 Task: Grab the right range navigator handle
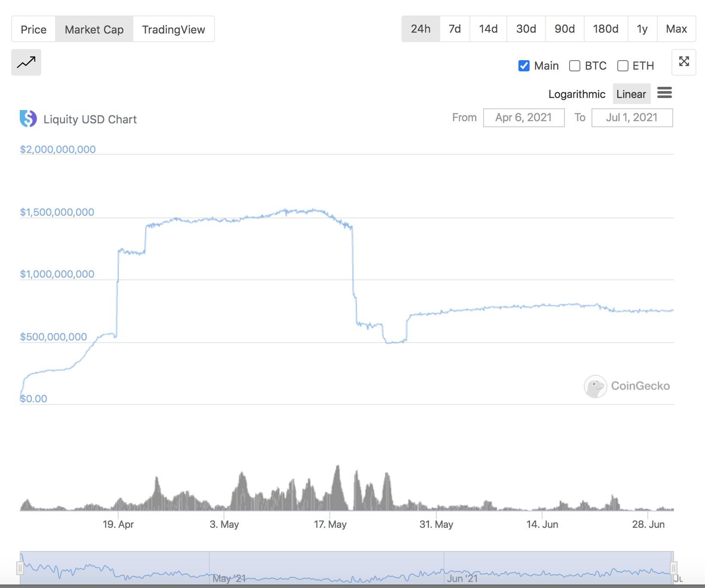(674, 568)
